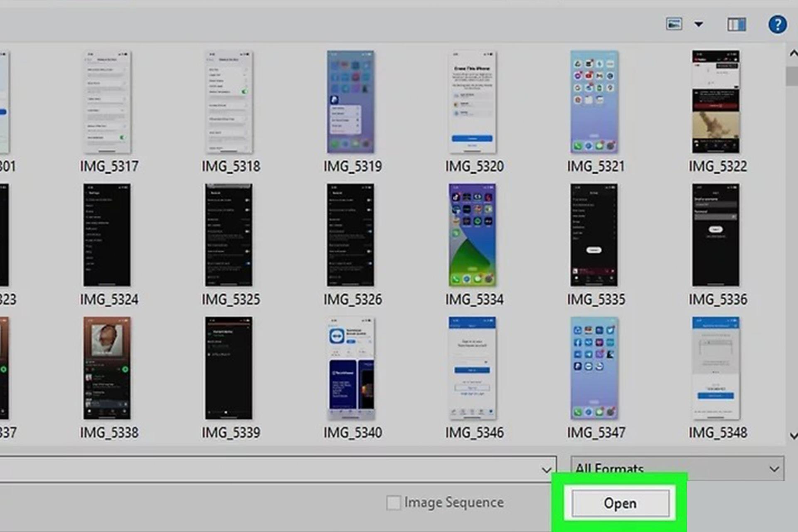The height and width of the screenshot is (532, 798).
Task: Click the IMG_5336 file name label
Action: coord(718,299)
